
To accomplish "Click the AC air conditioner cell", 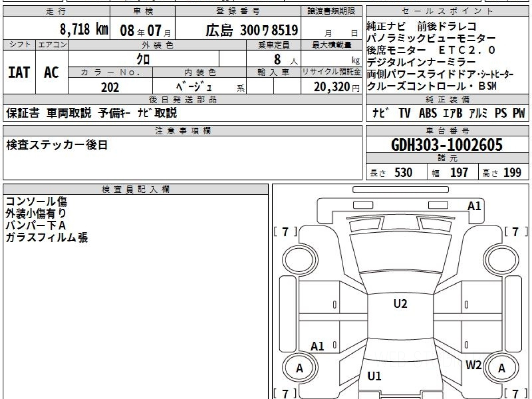I will pos(51,73).
